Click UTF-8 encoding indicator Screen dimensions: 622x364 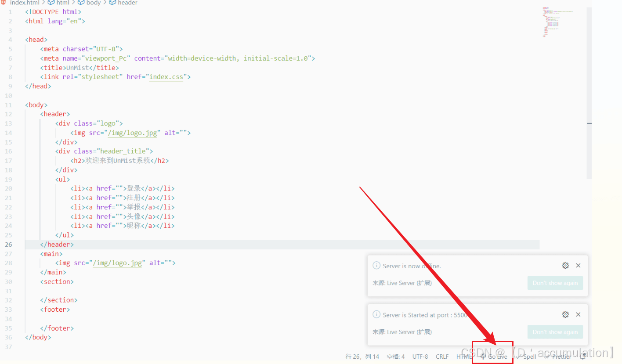420,357
